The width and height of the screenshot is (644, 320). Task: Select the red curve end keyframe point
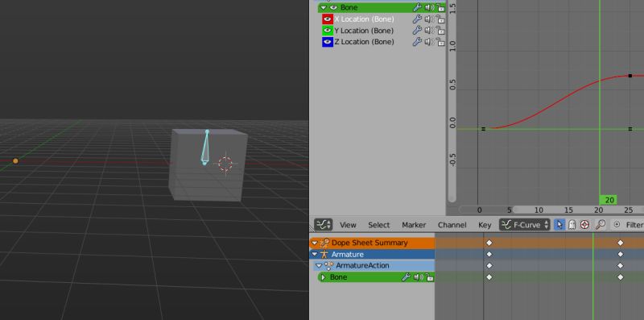pos(630,76)
